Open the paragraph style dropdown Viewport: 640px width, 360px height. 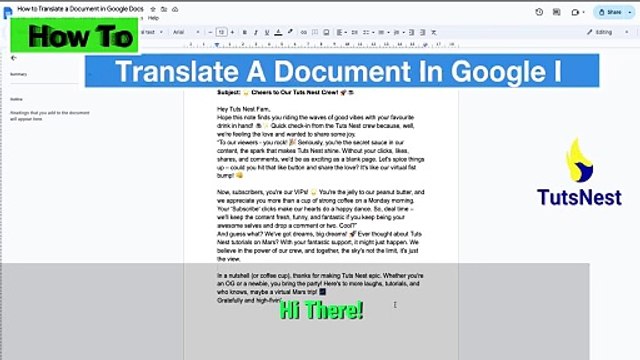[x=151, y=32]
